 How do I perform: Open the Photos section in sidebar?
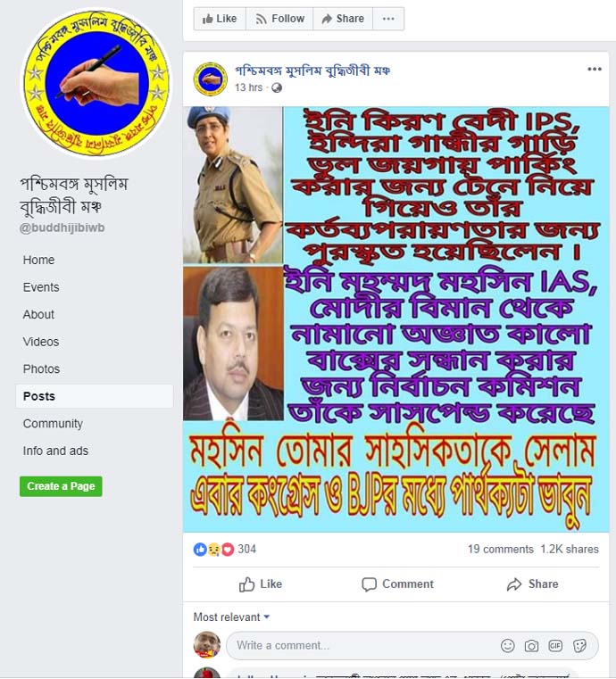(x=42, y=369)
